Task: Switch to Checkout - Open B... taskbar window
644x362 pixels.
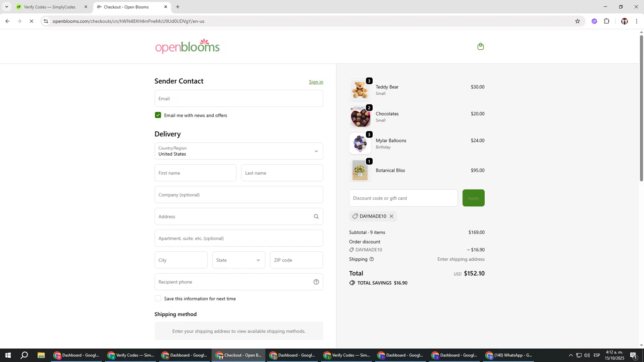Action: (x=239, y=355)
